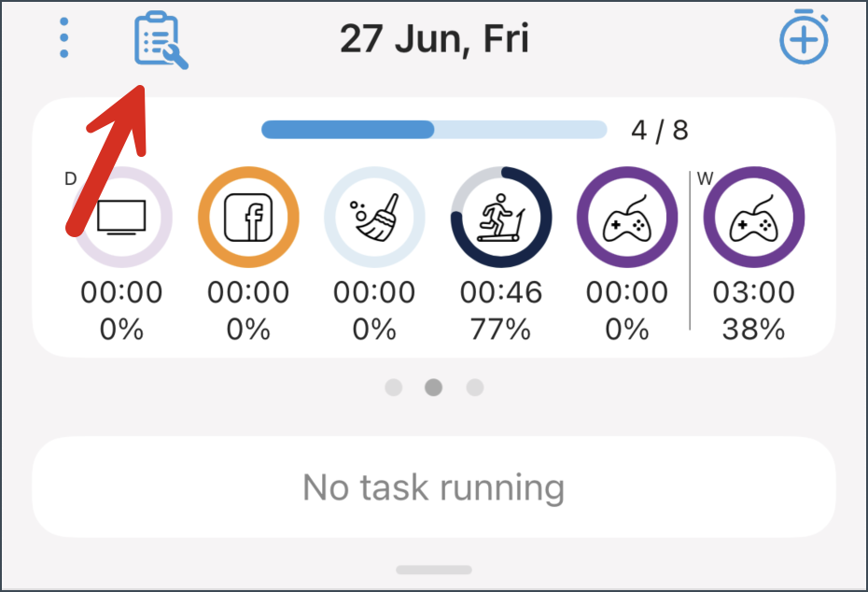This screenshot has width=868, height=592.
Task: Select the cleaning broom task circle
Action: [375, 217]
